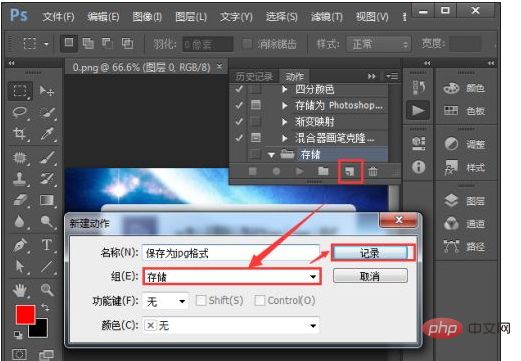521x361 pixels.
Task: Collapse the 存储 action set
Action: click(271, 155)
